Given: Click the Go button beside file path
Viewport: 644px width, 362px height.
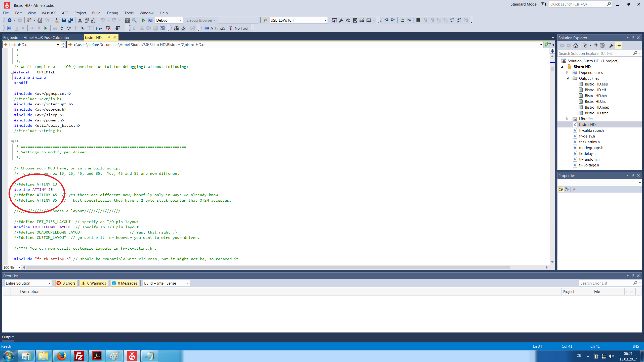Looking at the screenshot, I should (x=549, y=45).
